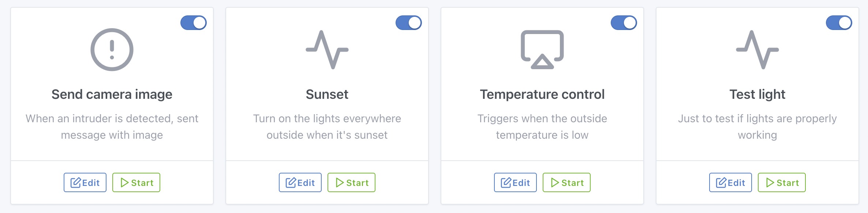
Task: Edit the Send camera image automation
Action: (85, 183)
